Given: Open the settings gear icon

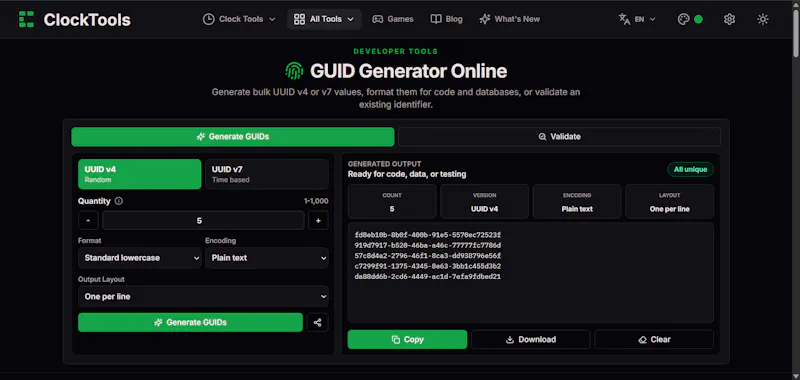Looking at the screenshot, I should pos(730,19).
